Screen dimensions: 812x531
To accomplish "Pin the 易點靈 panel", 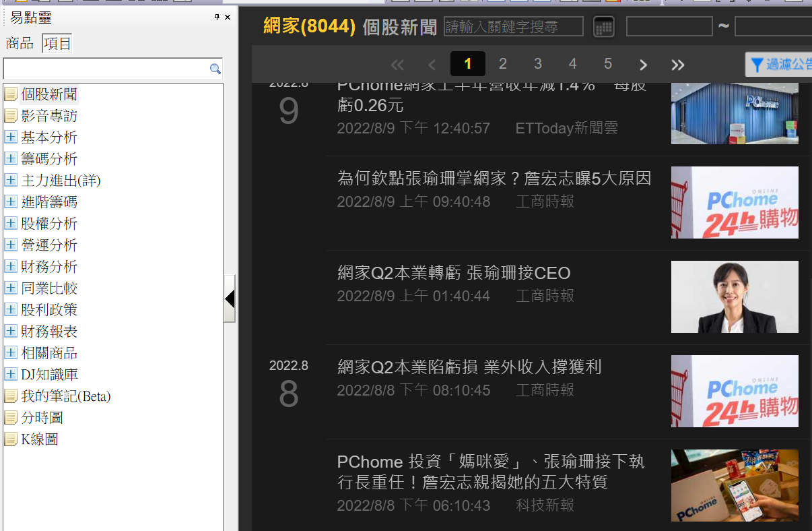I will [x=217, y=18].
